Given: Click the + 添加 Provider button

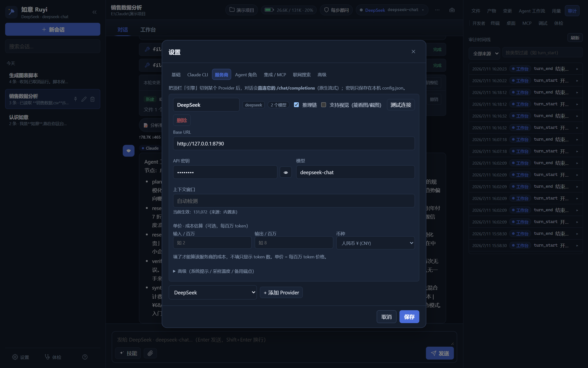Looking at the screenshot, I should click(281, 292).
